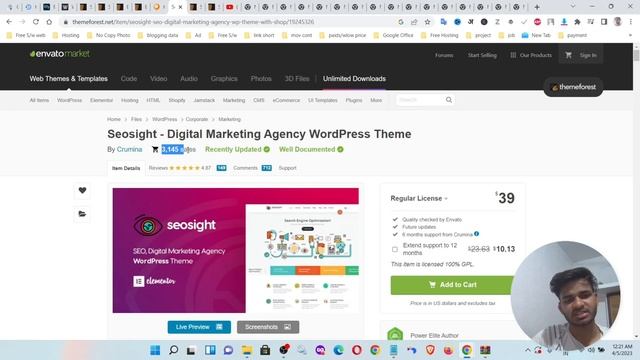Open a new browser tab with plus
The height and width of the screenshot is (360, 640).
537,7
